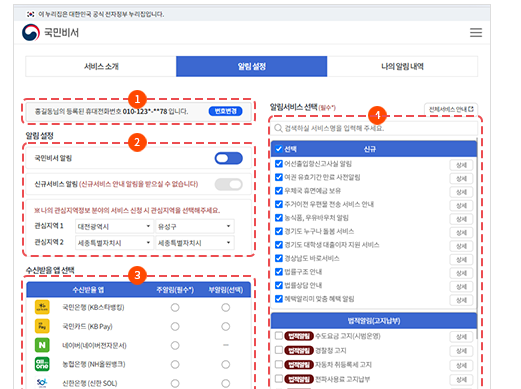Click the KB Pay app icon
Viewport: 521px width, 389px height.
[42, 326]
